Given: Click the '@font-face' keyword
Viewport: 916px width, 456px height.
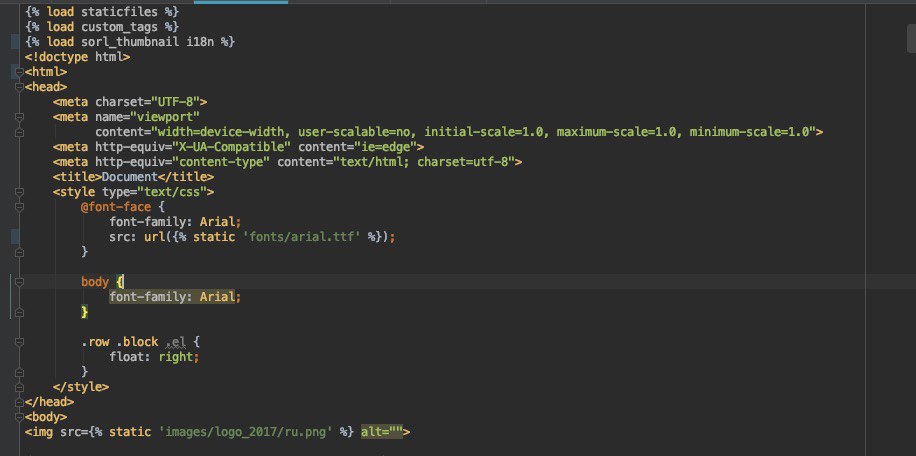Looking at the screenshot, I should click(116, 207).
